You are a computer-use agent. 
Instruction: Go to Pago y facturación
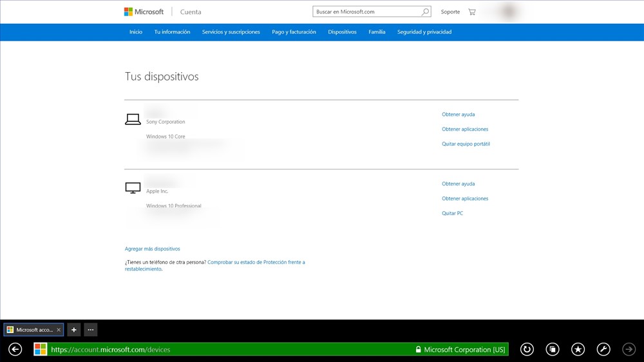point(294,32)
